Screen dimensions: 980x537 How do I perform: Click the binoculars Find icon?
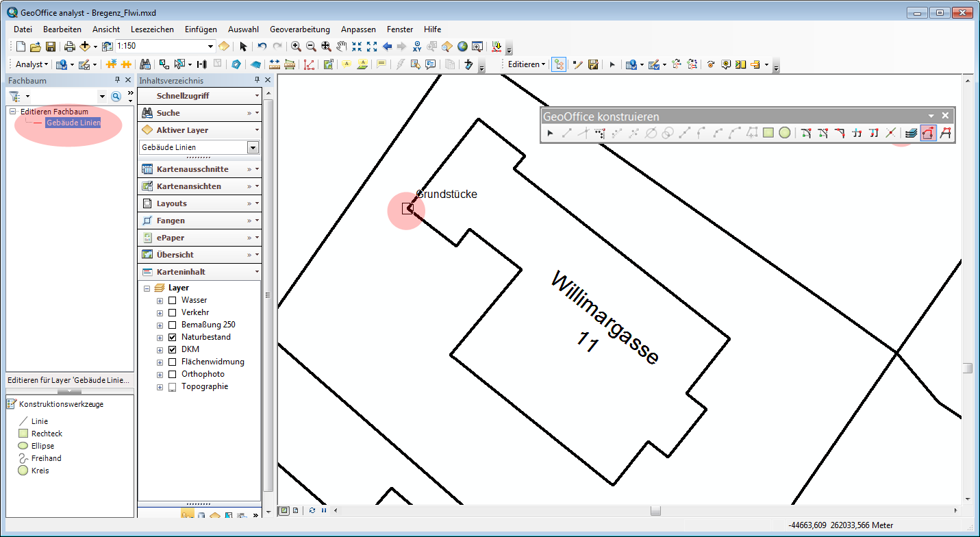(145, 64)
